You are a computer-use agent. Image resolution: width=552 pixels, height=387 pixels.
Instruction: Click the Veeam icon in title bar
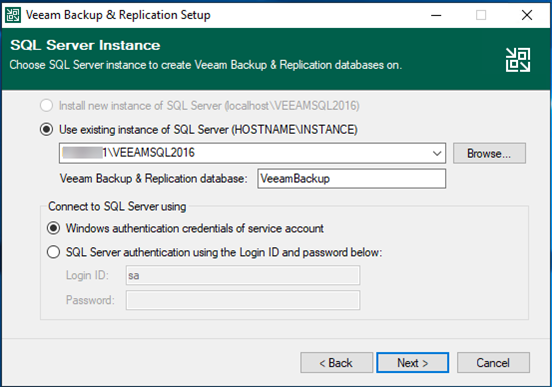click(13, 15)
